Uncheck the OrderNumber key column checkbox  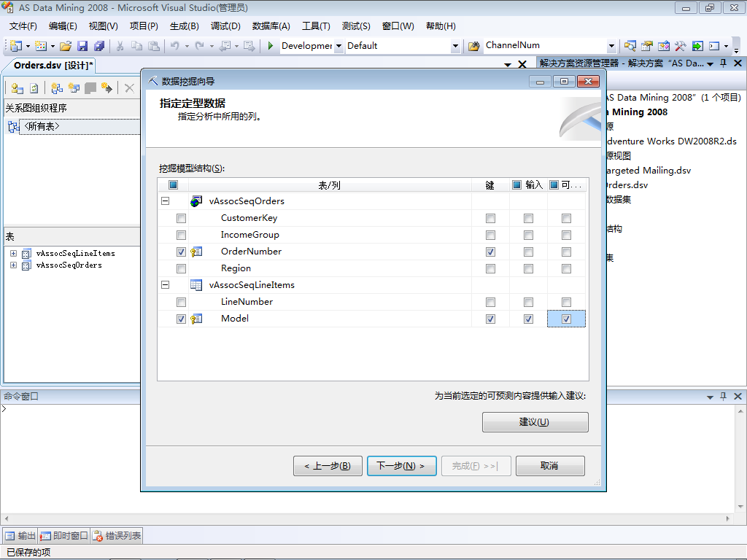coord(490,252)
